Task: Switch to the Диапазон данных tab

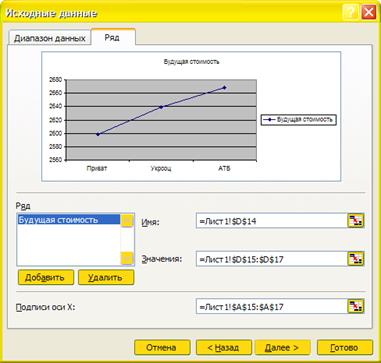Action: (50, 38)
